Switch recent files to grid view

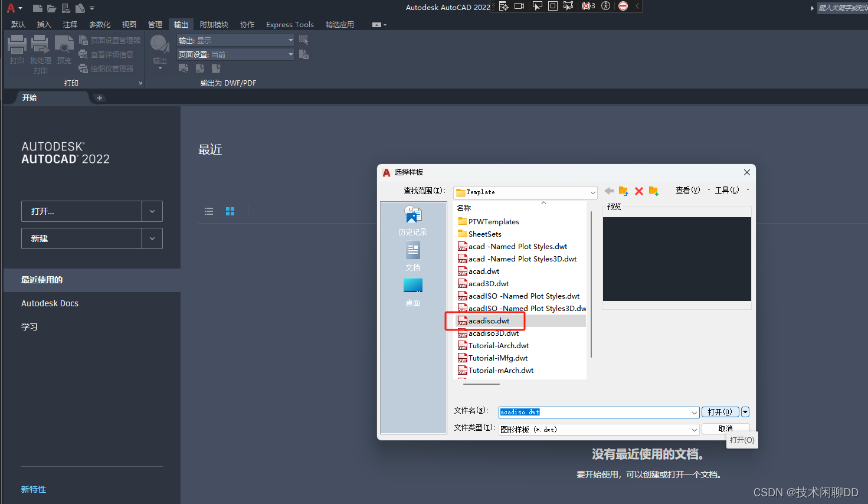tap(230, 211)
